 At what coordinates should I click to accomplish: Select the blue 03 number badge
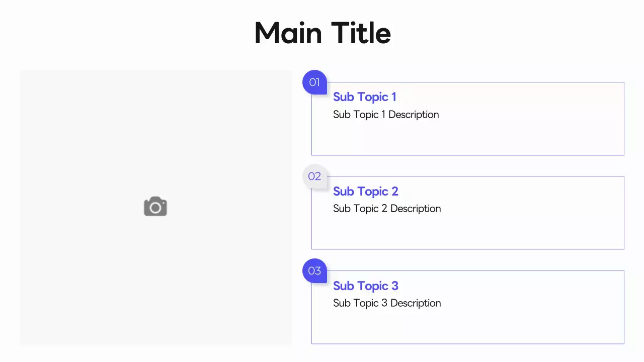click(x=314, y=271)
